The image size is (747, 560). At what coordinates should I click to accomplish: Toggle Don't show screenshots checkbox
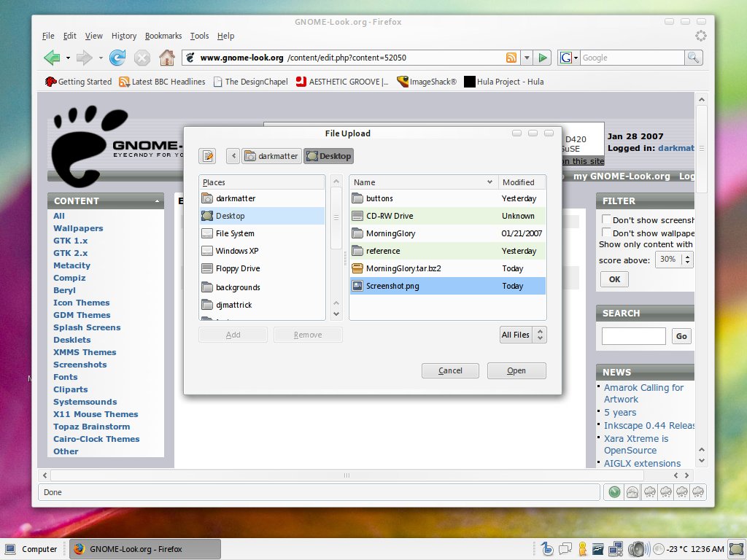[606, 219]
